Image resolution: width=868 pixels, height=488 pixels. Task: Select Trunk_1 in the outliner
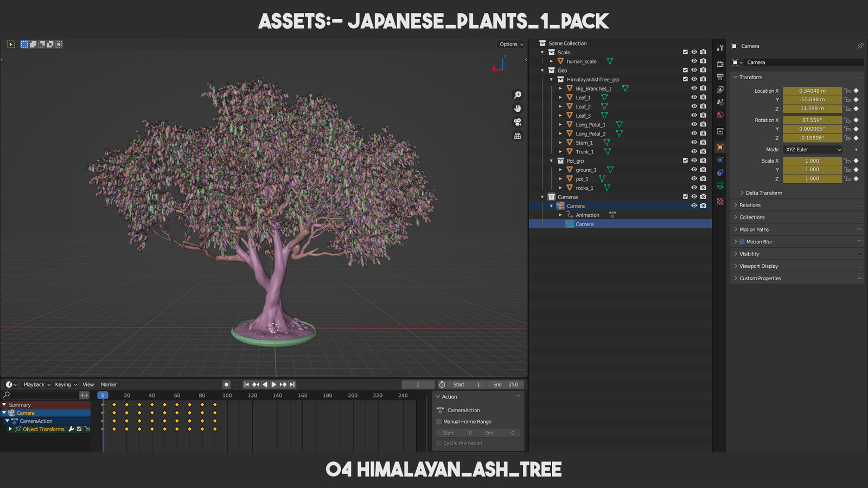point(584,152)
